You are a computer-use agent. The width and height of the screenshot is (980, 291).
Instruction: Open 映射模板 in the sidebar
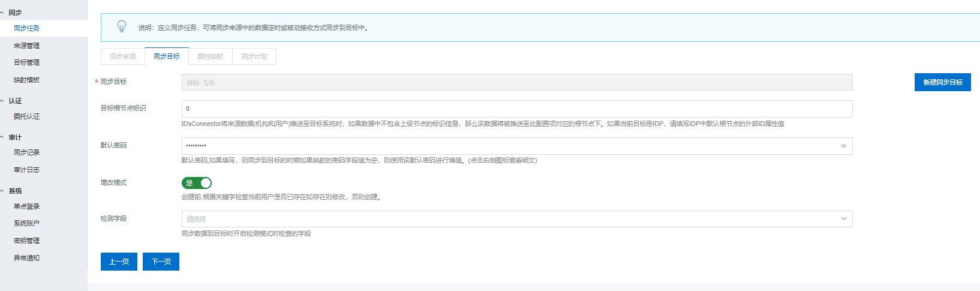coord(27,80)
